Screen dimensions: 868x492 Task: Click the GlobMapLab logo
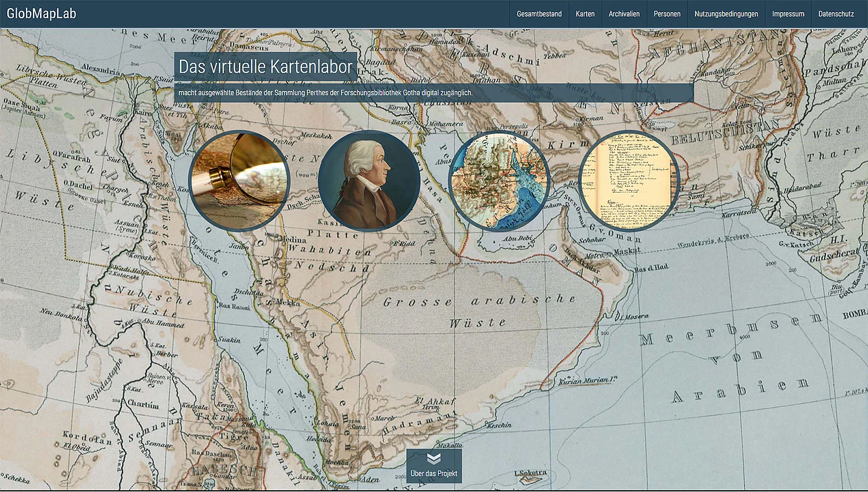[x=42, y=14]
